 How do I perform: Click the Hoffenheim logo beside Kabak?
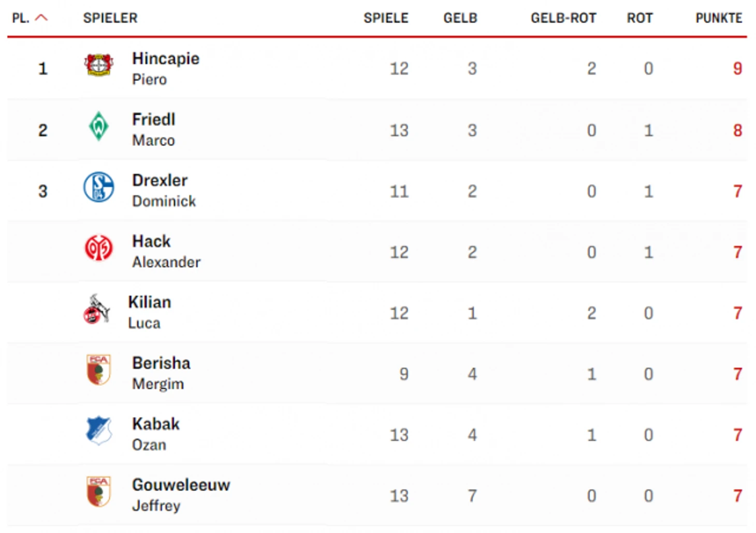click(98, 430)
